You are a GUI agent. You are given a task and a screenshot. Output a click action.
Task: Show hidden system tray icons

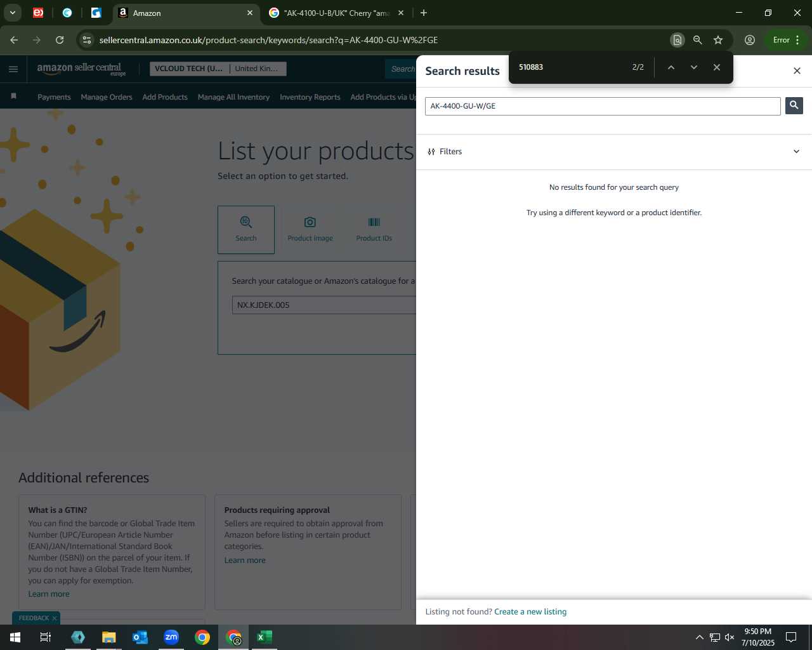(699, 637)
